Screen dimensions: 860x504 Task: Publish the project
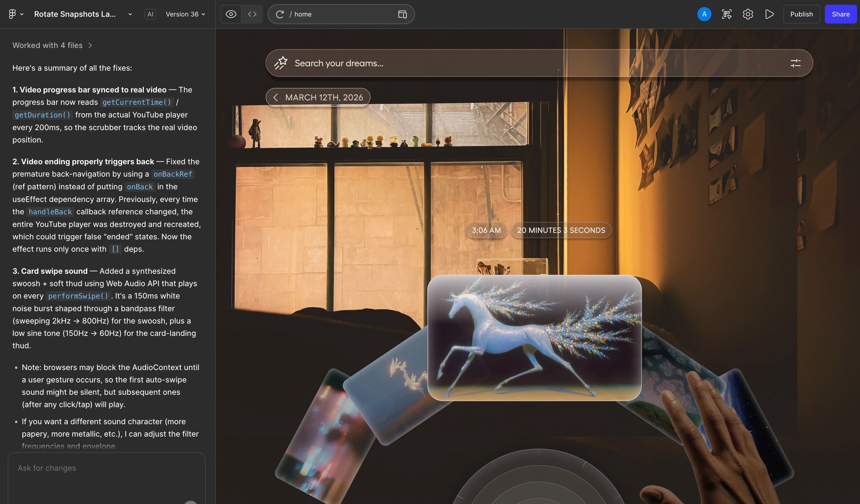tap(802, 14)
